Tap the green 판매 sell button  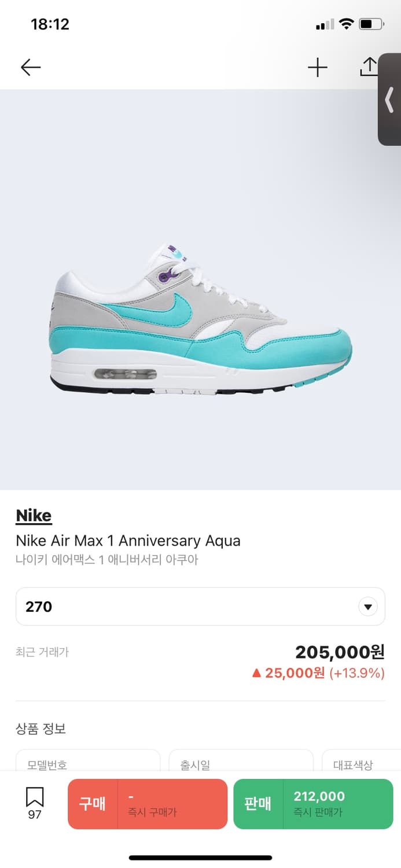point(258,804)
